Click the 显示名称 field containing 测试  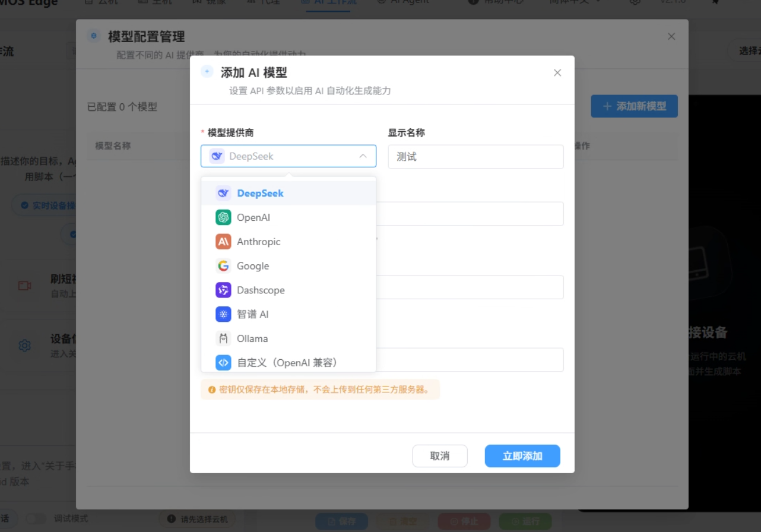coord(475,157)
